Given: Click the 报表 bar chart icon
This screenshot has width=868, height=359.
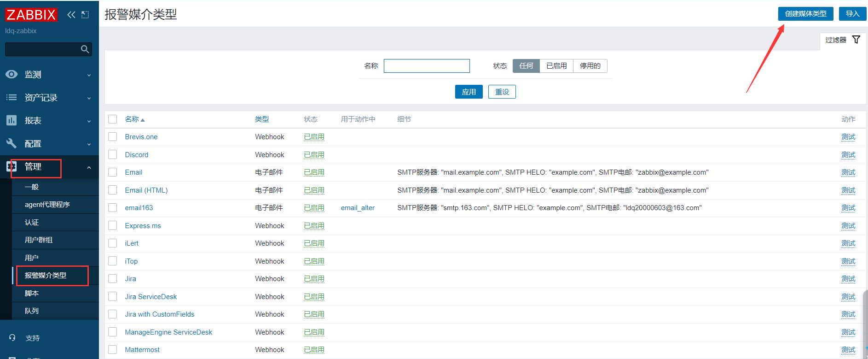Looking at the screenshot, I should tap(12, 120).
